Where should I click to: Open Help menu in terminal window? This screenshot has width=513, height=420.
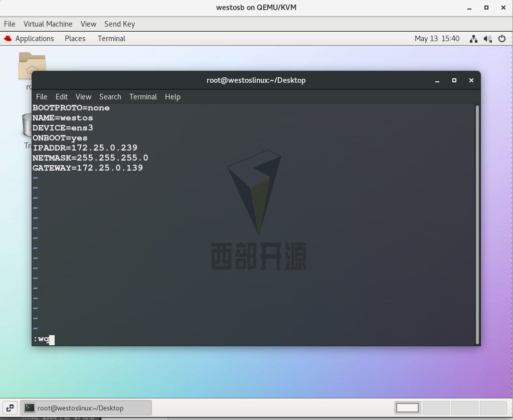coord(173,97)
